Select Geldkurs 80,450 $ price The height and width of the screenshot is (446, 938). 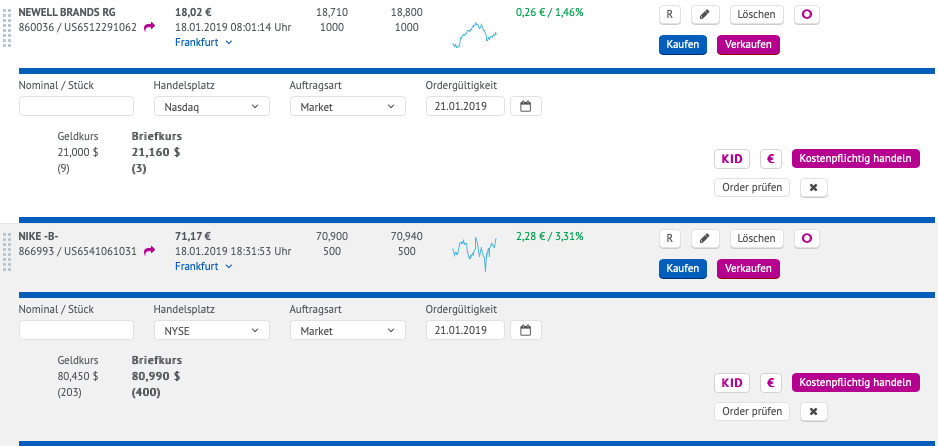78,377
